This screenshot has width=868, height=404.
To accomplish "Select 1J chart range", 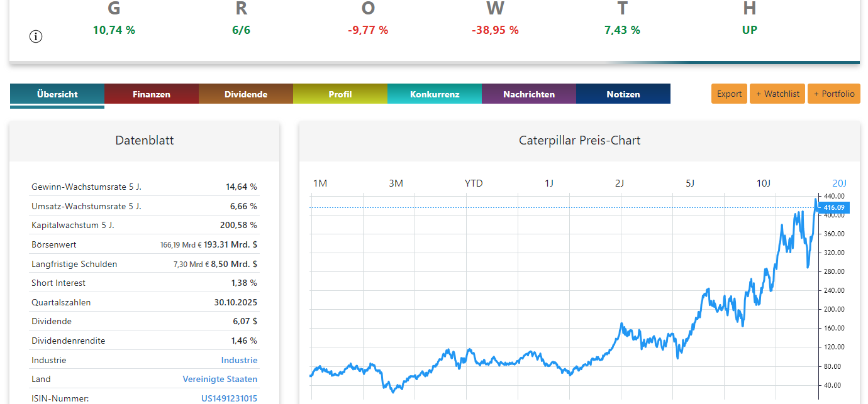I will [549, 183].
